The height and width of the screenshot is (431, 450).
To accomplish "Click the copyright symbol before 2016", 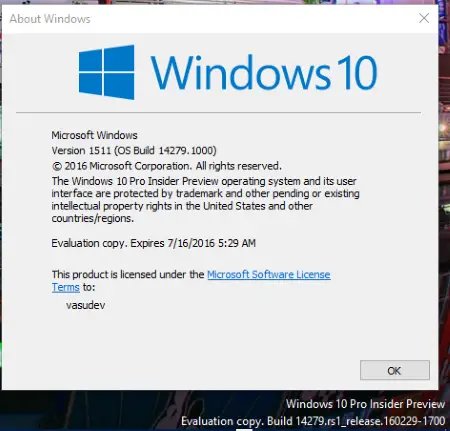I will [57, 166].
